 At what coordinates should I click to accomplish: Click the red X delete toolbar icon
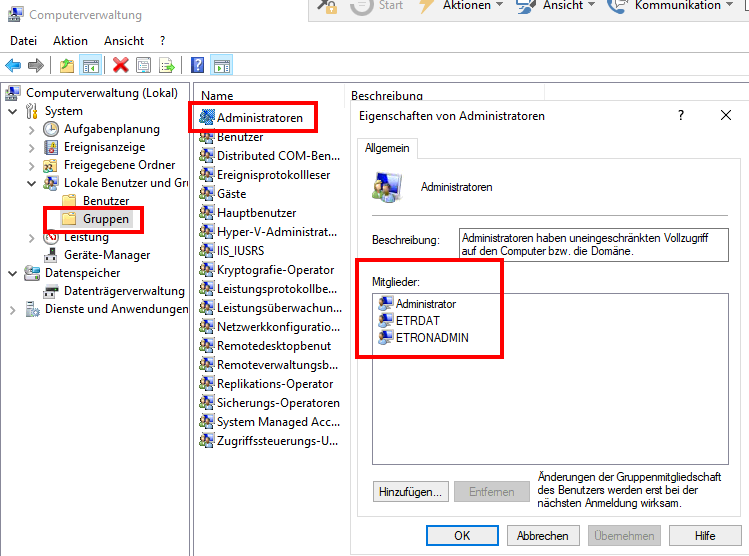(120, 65)
